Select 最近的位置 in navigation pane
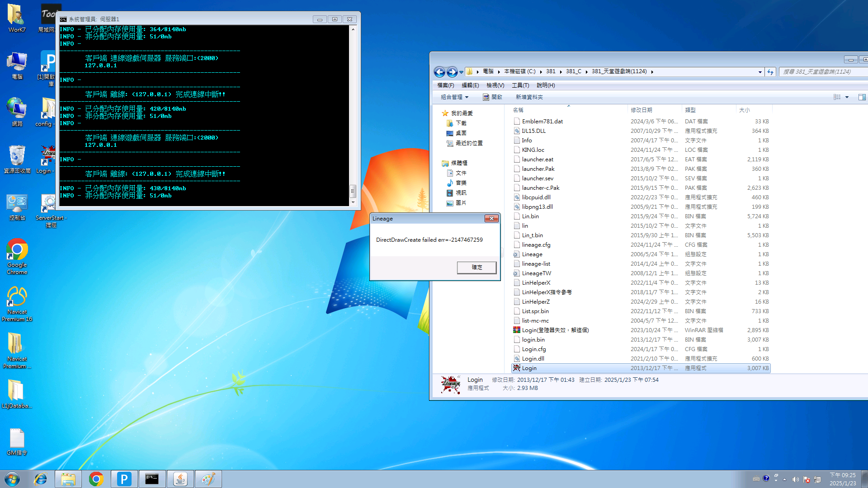Image resolution: width=868 pixels, height=488 pixels. [469, 143]
